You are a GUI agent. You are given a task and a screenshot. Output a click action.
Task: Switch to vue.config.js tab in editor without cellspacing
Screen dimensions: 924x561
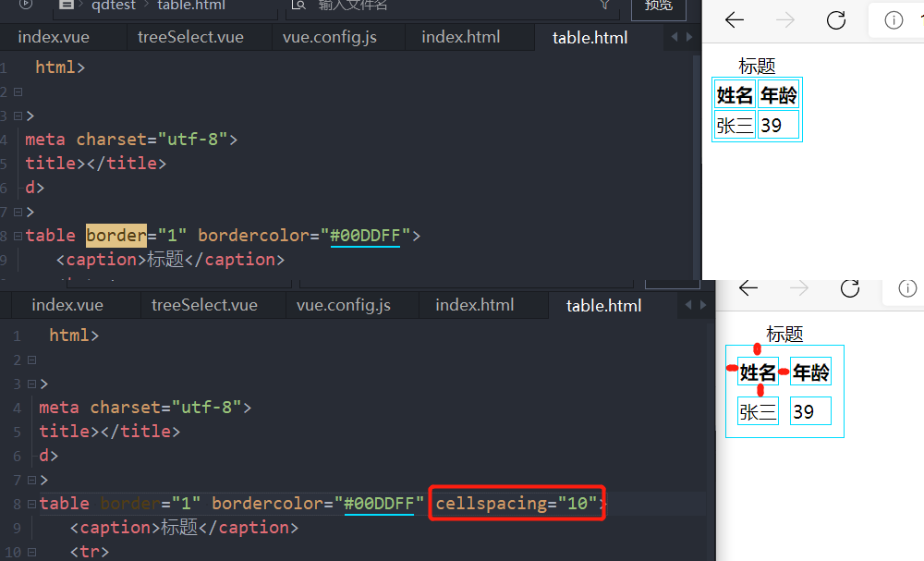[330, 37]
